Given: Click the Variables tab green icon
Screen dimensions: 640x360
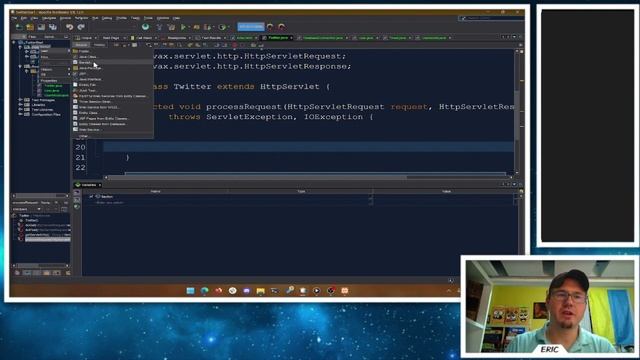Looking at the screenshot, I should [78, 185].
